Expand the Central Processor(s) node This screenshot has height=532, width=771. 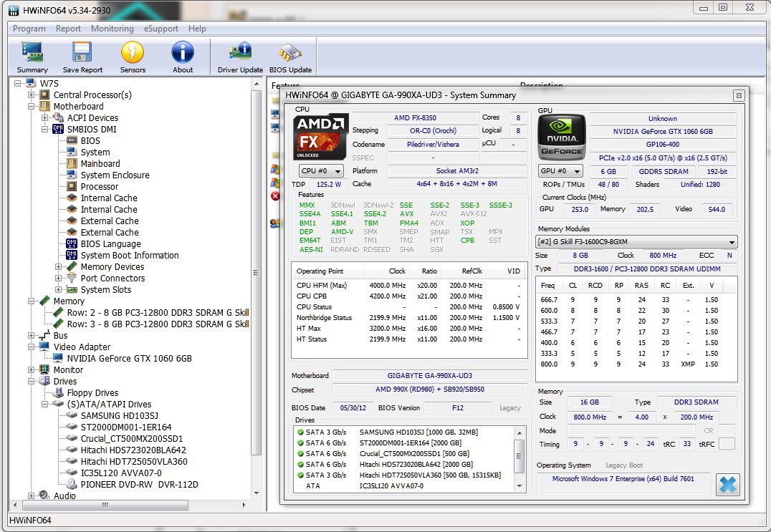coord(31,95)
